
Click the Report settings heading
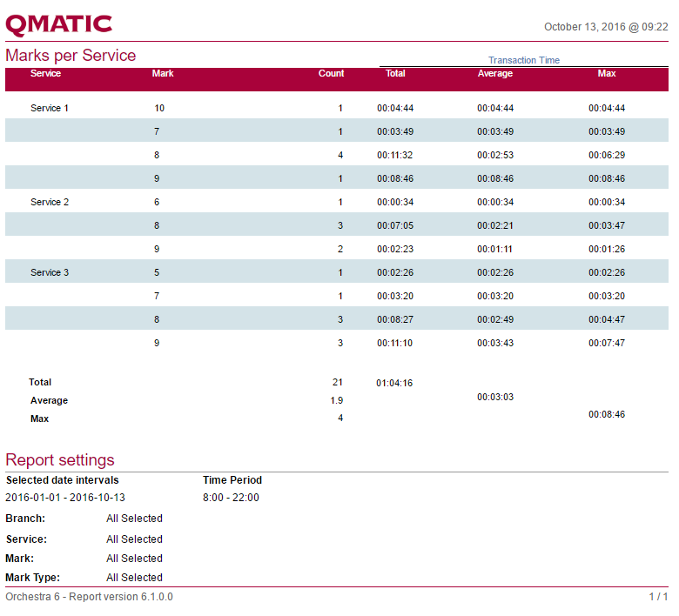[59, 460]
